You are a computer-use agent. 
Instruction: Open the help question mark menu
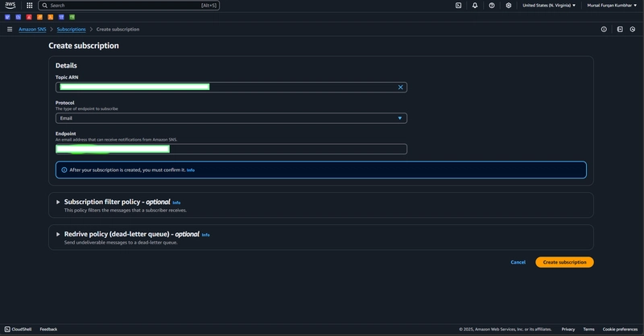tap(492, 6)
